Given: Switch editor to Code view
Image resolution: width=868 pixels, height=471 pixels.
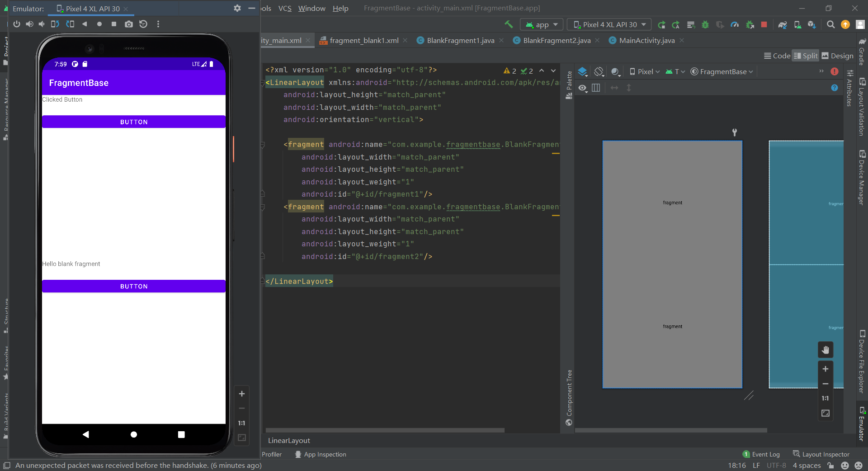Looking at the screenshot, I should tap(777, 56).
